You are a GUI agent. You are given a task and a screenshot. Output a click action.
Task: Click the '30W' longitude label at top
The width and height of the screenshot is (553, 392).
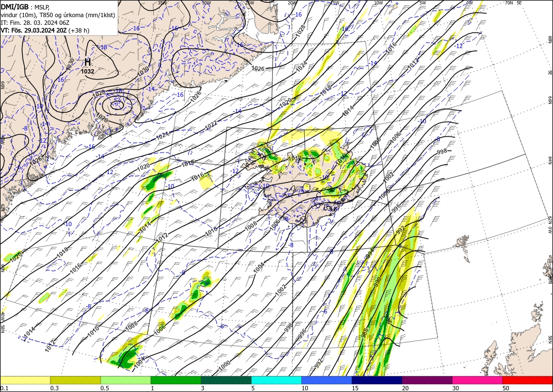point(206,3)
